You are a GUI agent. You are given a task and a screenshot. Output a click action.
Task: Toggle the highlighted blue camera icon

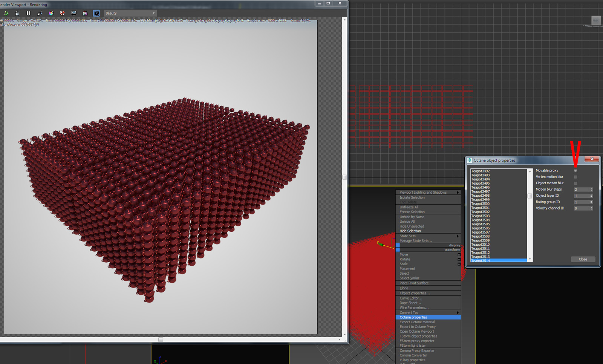(96, 13)
